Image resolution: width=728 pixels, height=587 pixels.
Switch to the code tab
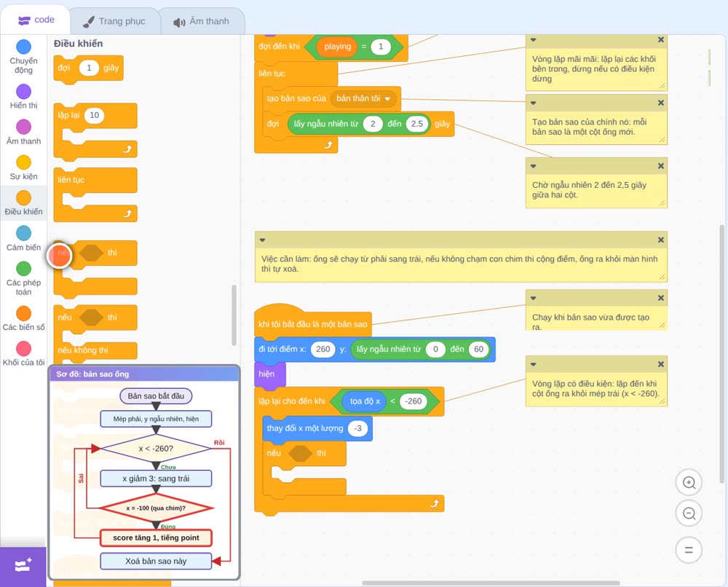point(36,20)
